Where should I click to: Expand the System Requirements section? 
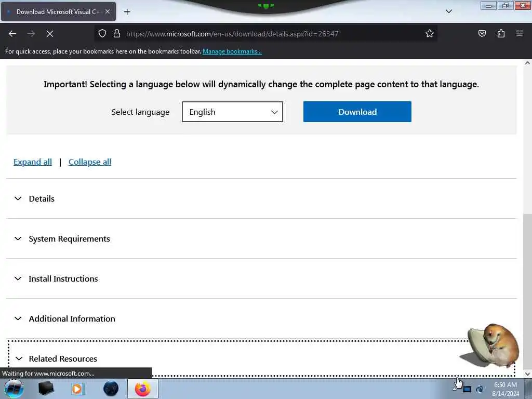click(x=261, y=238)
